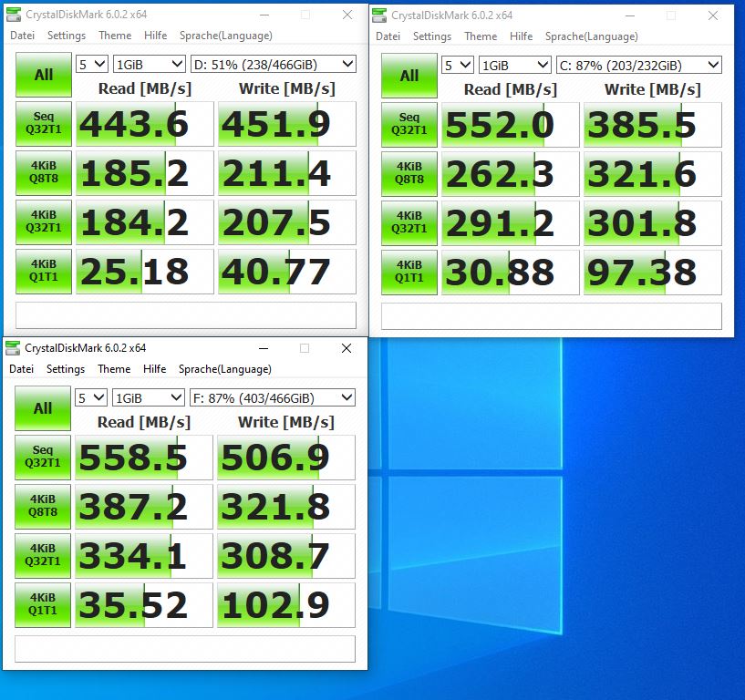
Task: Click the app icon in the F: drive window title bar
Action: 13,348
